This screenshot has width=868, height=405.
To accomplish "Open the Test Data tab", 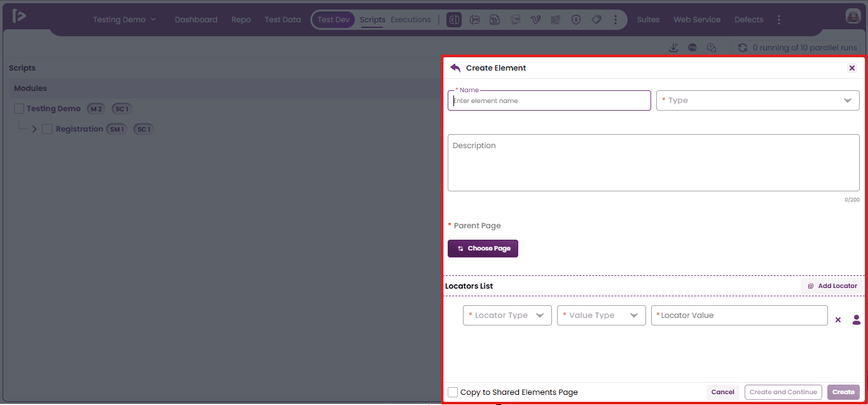I will pyautogui.click(x=283, y=20).
